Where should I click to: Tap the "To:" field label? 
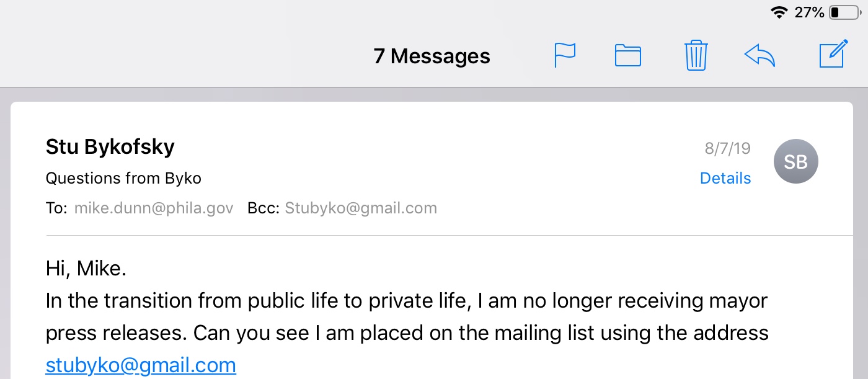[56, 208]
